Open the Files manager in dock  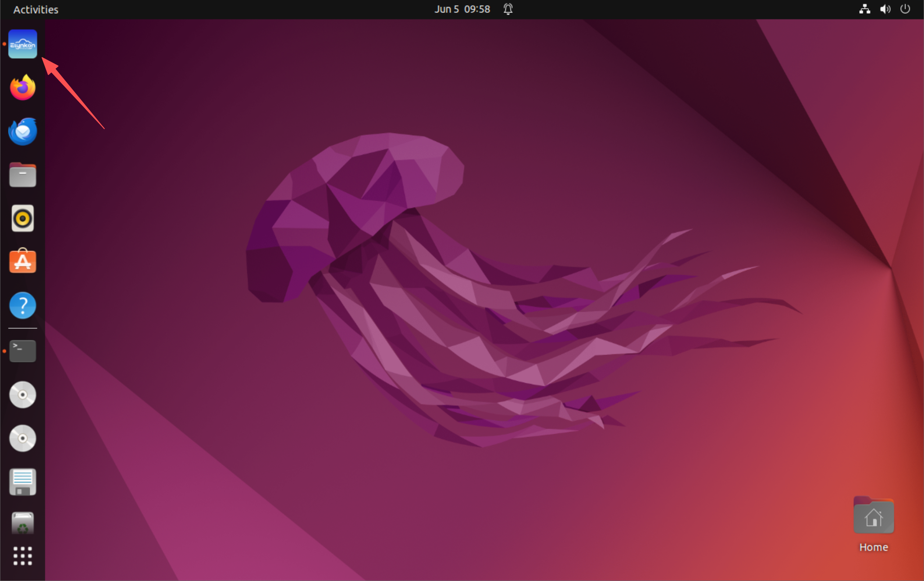coord(23,175)
